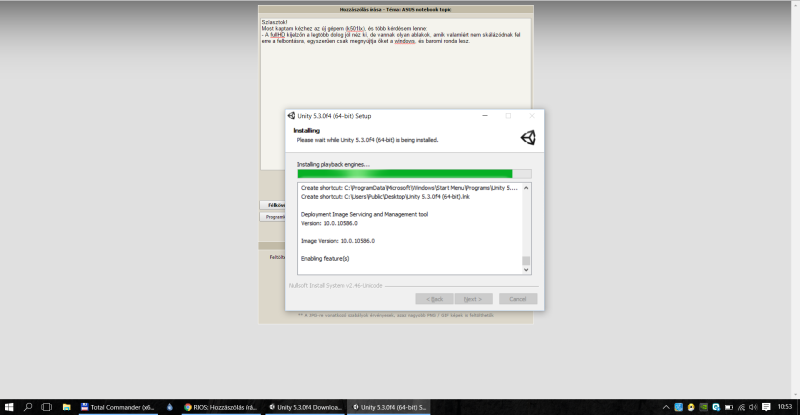Select 'Deployment Image Servicing and Management tool' line

364,214
